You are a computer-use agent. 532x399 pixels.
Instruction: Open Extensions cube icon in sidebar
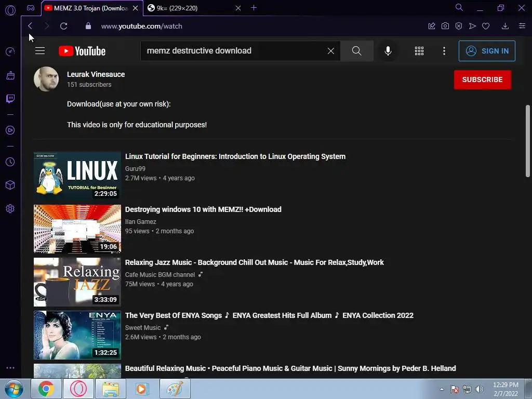click(x=10, y=185)
